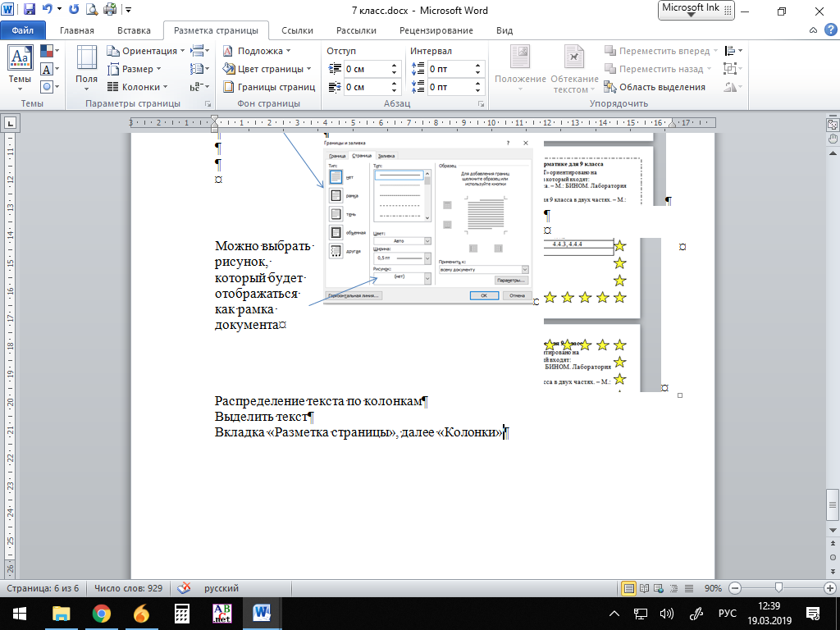Screen dimensions: 840x630
Task: Open Область выделения selection pane
Action: click(655, 87)
